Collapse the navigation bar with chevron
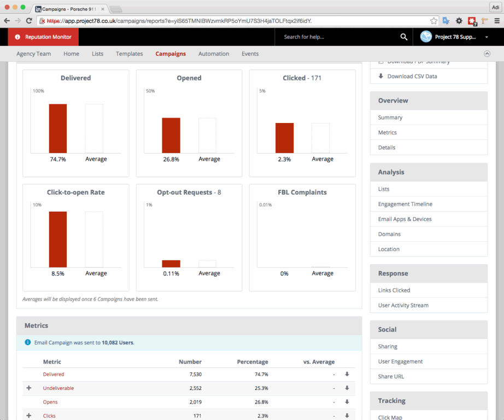Screen dimensions: 504x420 [487, 54]
